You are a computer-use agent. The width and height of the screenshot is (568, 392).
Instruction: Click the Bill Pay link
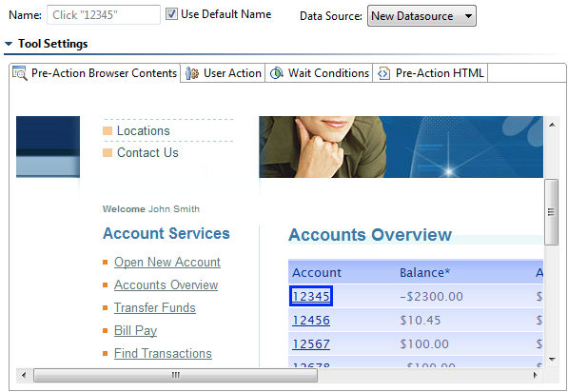(x=135, y=330)
